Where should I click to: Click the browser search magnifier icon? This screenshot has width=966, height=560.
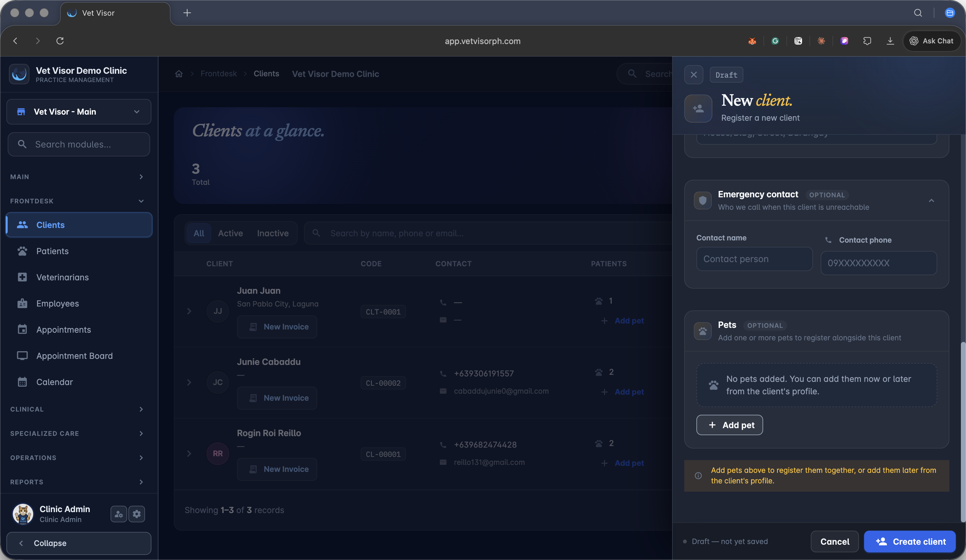point(918,13)
